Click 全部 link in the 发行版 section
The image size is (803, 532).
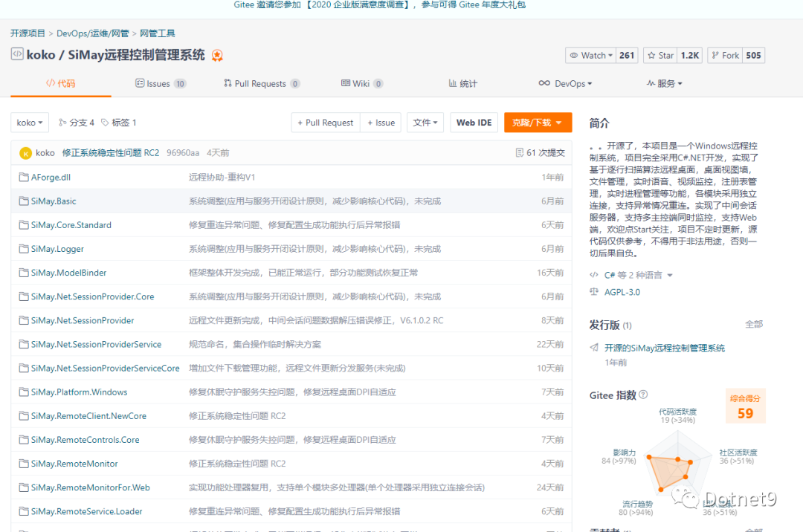(x=754, y=324)
